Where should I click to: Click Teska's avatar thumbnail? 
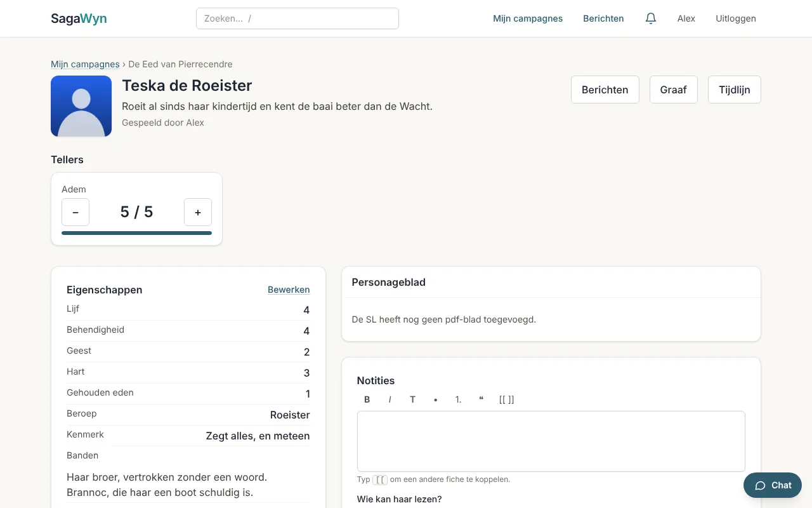(81, 106)
